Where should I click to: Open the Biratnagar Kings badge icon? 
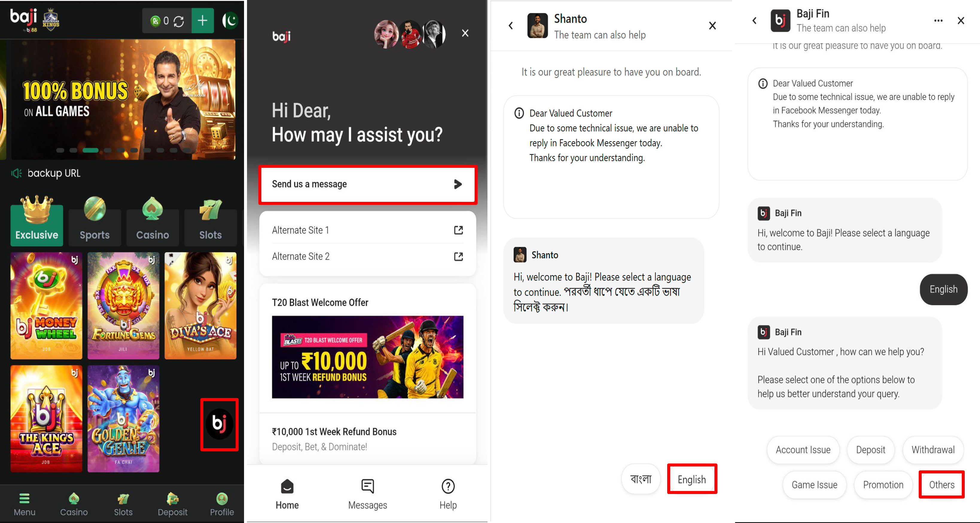pyautogui.click(x=51, y=19)
